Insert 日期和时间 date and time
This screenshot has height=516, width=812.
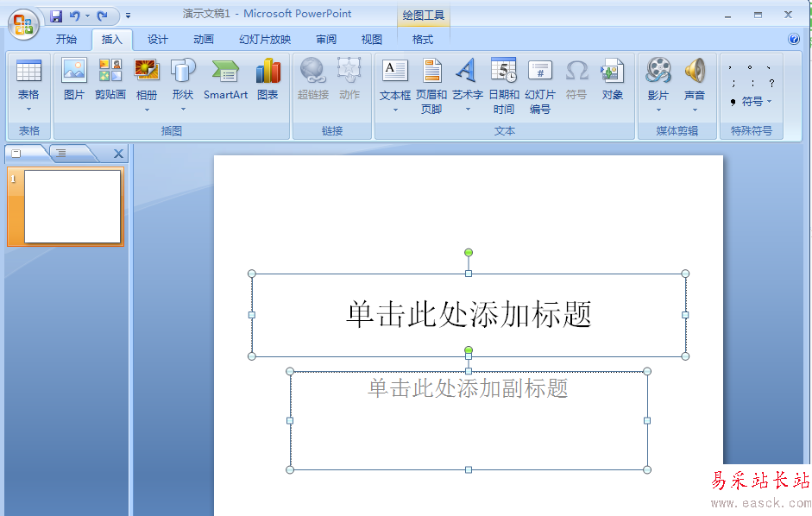click(504, 86)
